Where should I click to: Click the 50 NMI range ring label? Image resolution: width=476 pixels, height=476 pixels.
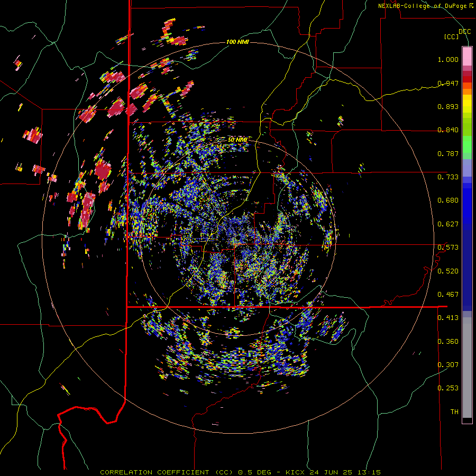pos(237,140)
